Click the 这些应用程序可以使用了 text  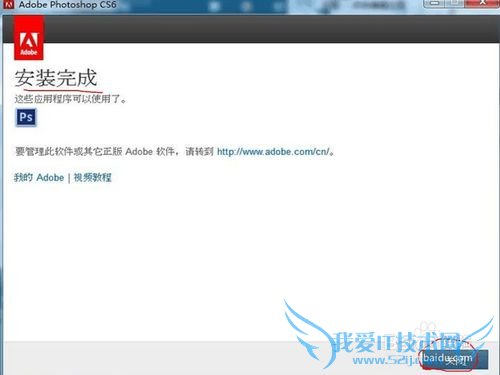[70, 99]
